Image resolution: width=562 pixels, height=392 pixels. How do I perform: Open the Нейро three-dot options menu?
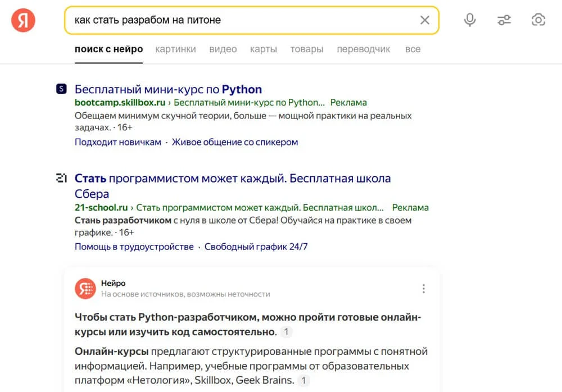click(x=424, y=289)
